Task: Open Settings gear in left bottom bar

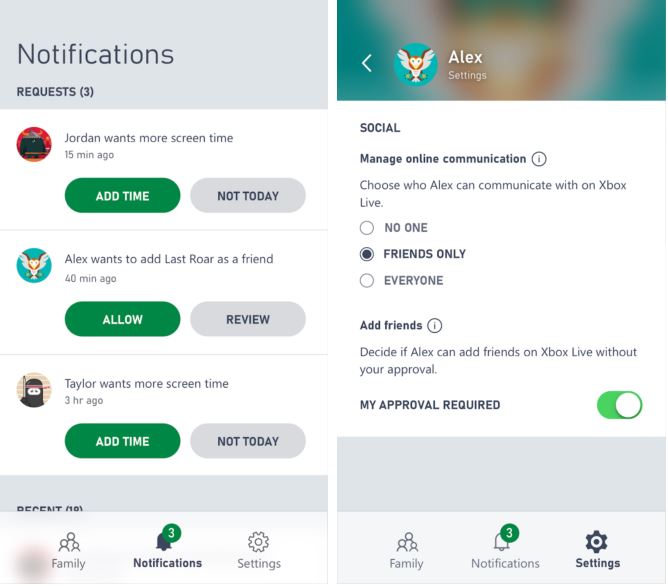Action: tap(259, 550)
